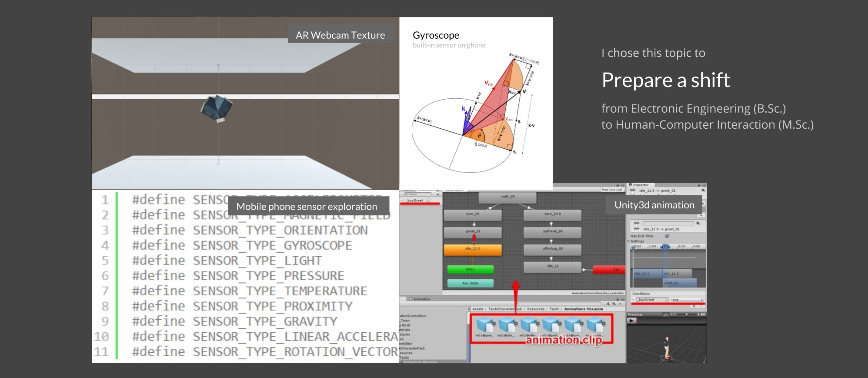The height and width of the screenshot is (378, 868).
Task: Click the search-by-label tag icon in Project panel
Action: (x=614, y=304)
